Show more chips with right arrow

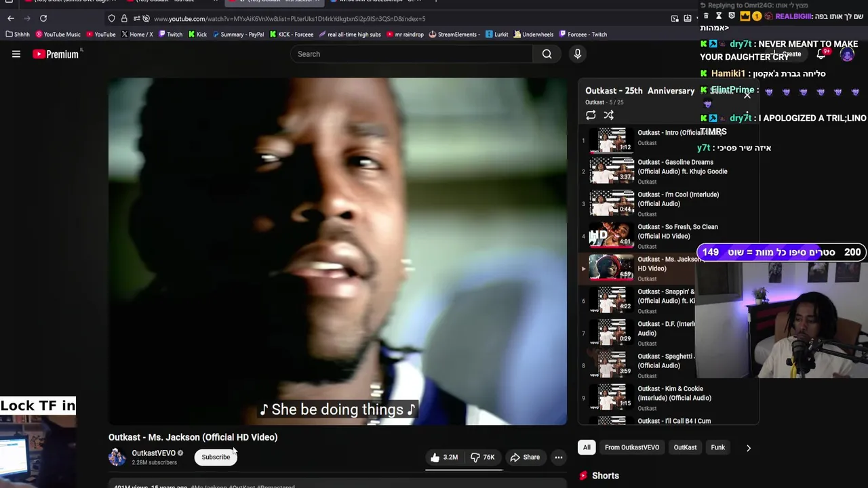749,447
